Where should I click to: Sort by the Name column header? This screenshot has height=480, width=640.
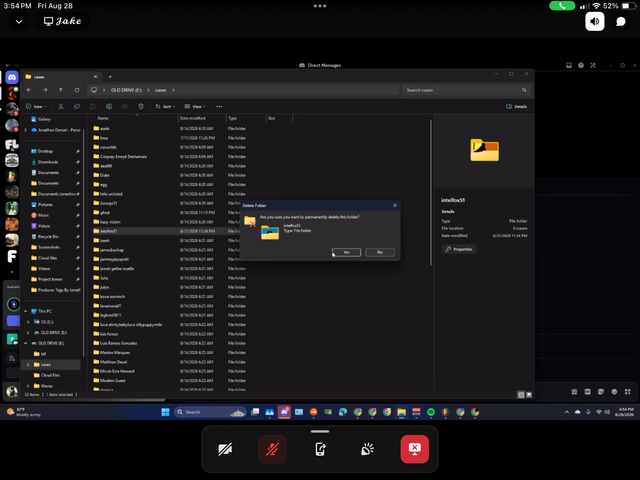pos(103,118)
